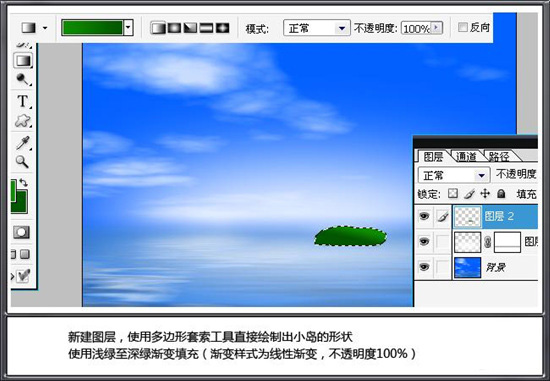This screenshot has height=381, width=550.
Task: Select the Dodge tool in the toolbox
Action: [23, 79]
